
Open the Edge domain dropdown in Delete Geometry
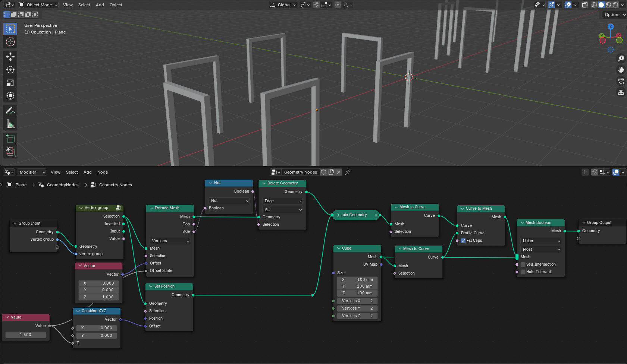coord(283,201)
